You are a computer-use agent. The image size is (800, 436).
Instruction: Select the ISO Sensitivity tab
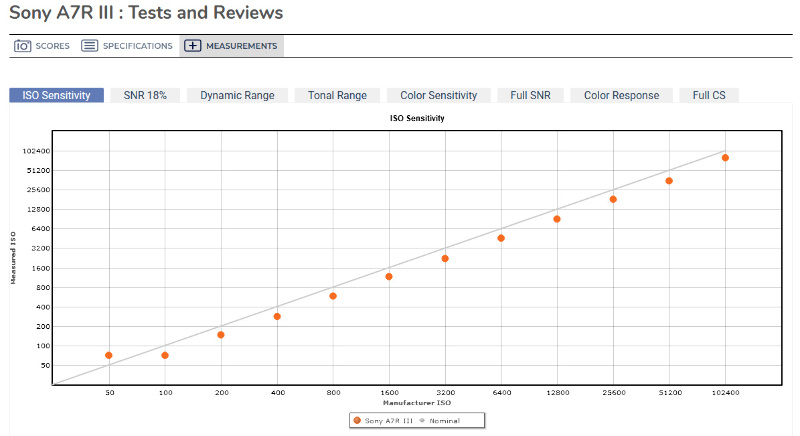coord(56,95)
